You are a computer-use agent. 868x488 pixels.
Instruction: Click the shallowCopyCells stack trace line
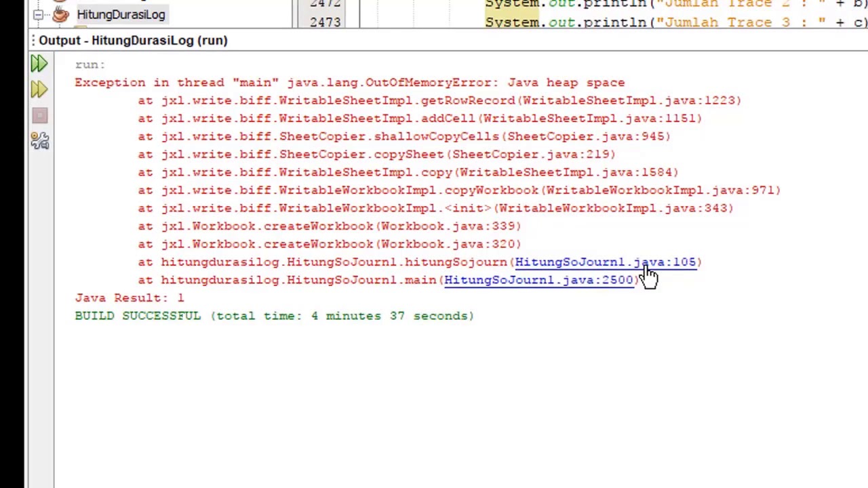(x=404, y=136)
